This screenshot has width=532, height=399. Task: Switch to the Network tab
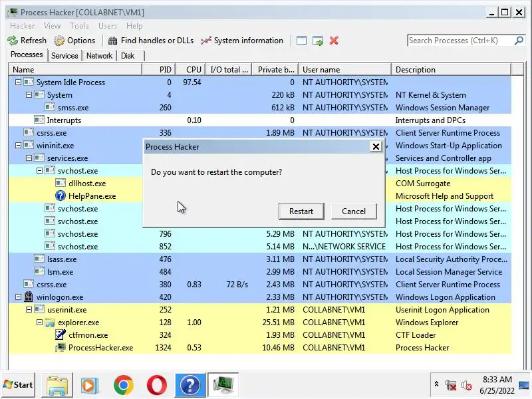tap(99, 56)
